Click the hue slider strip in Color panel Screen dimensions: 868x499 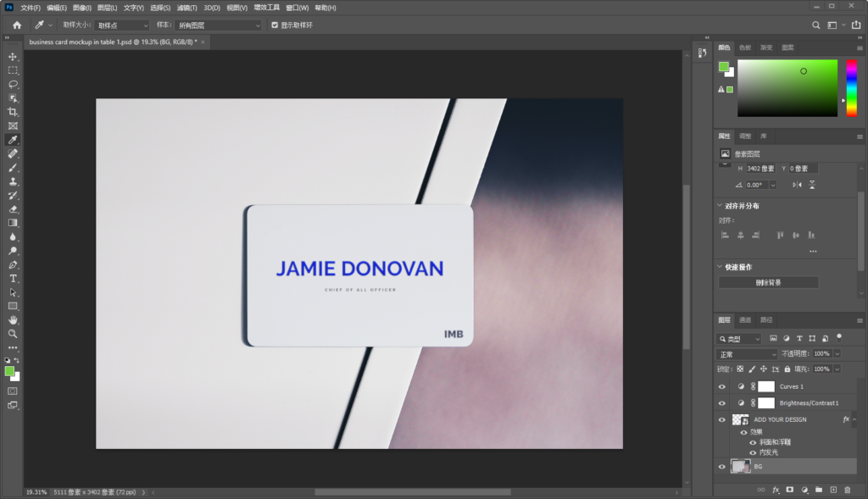point(851,88)
